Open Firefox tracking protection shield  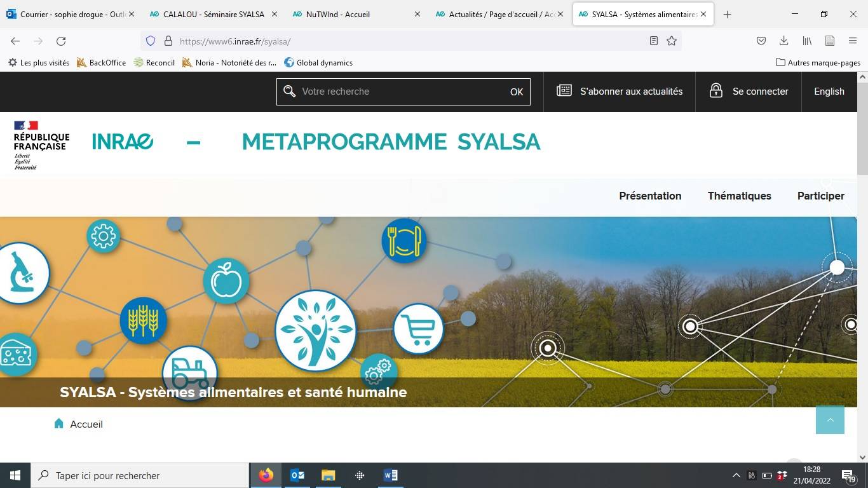pos(151,41)
